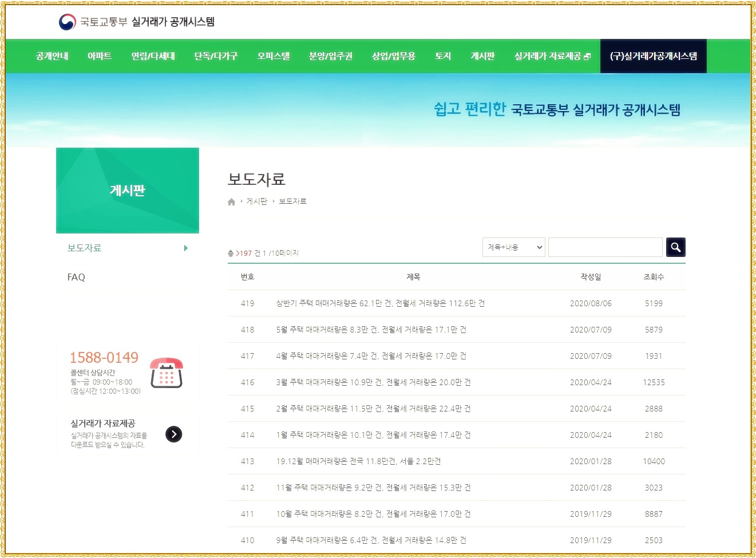Open the 상업/업무용 menu

[x=394, y=56]
